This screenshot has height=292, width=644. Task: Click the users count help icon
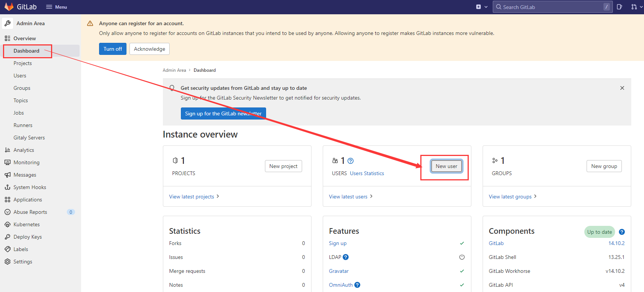coord(351,161)
